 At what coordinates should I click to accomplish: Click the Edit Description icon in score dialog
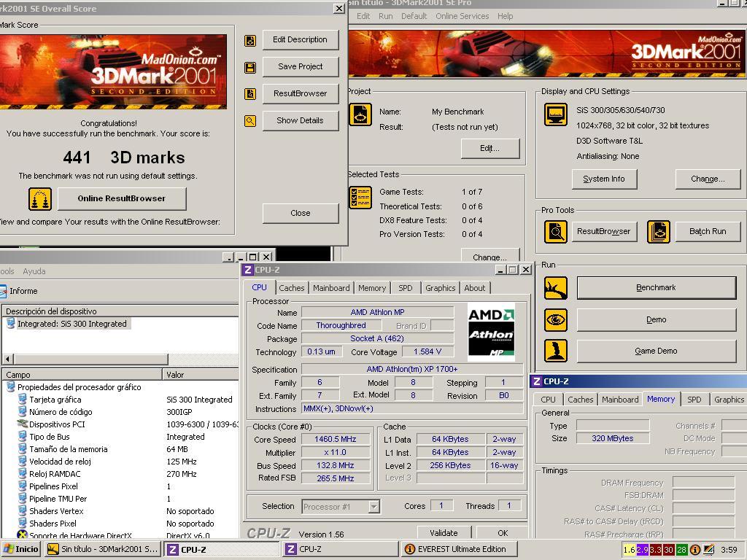pos(250,41)
